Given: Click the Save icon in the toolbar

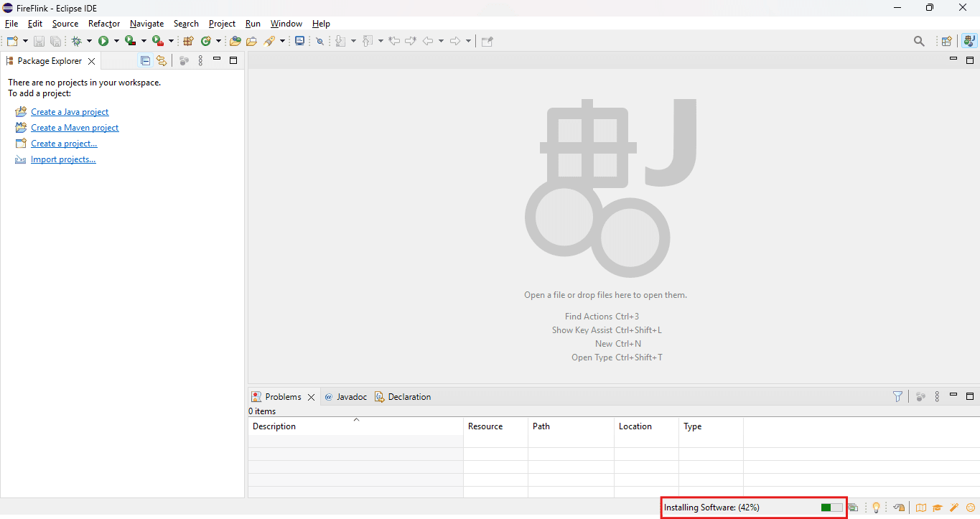Looking at the screenshot, I should pos(39,41).
